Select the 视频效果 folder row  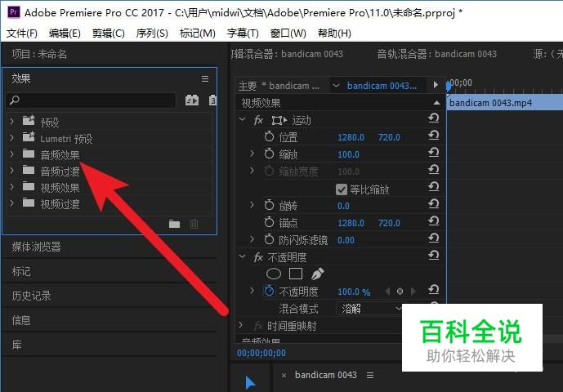coord(109,187)
